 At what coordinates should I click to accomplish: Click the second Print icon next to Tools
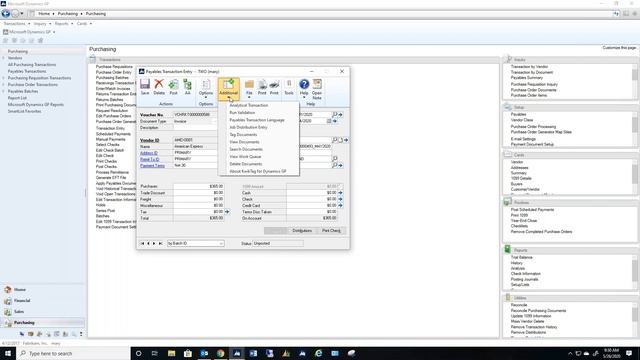click(274, 87)
